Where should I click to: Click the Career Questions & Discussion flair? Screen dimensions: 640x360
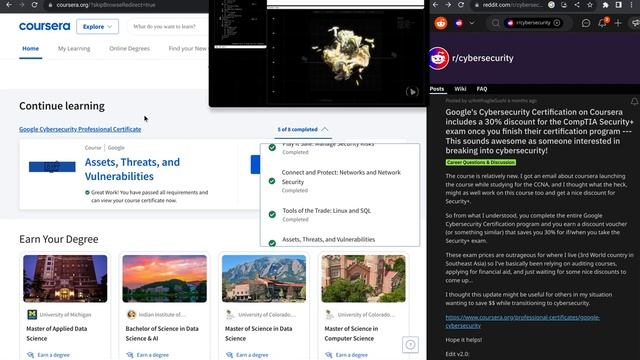480,162
